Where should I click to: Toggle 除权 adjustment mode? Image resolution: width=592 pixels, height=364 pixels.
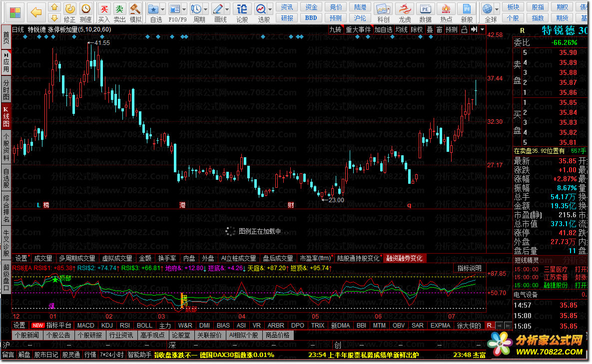(x=417, y=29)
